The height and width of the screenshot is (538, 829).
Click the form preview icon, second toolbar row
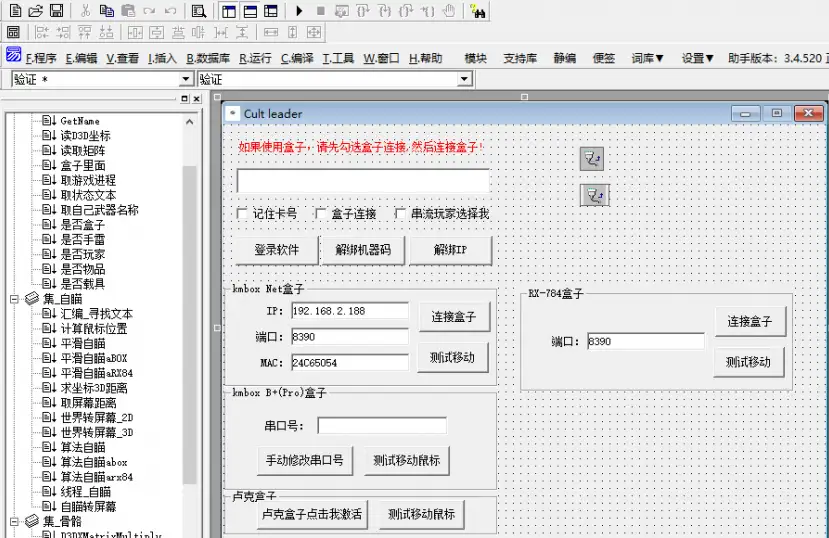click(13, 32)
